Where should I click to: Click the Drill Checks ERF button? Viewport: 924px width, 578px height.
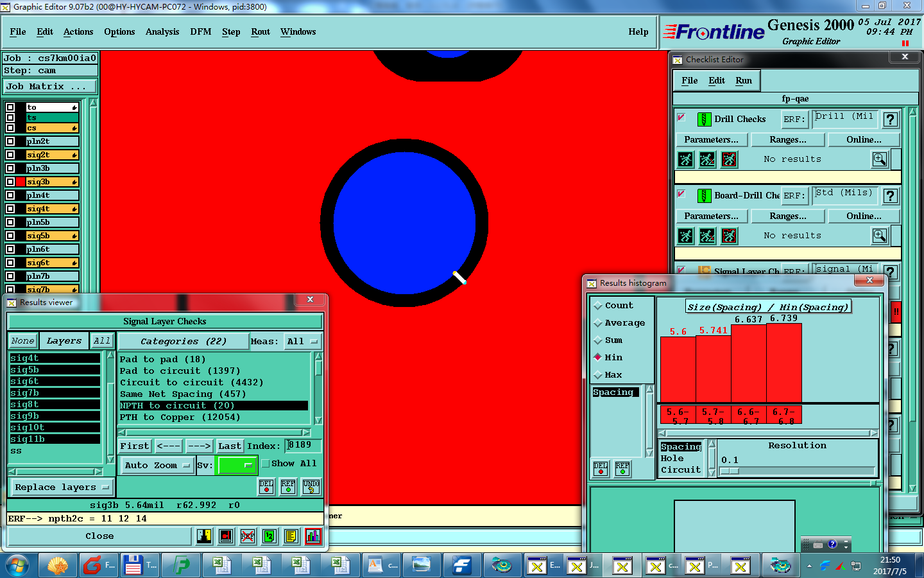point(794,119)
